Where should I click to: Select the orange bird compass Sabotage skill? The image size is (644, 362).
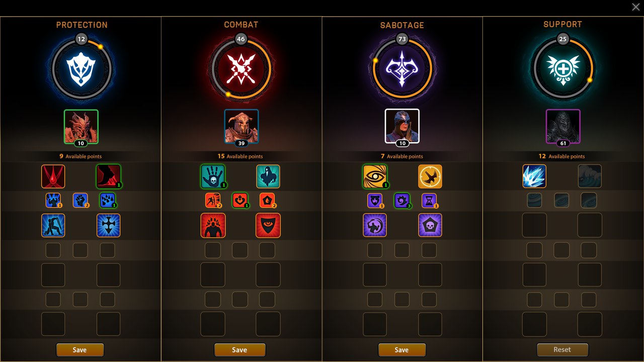[430, 176]
